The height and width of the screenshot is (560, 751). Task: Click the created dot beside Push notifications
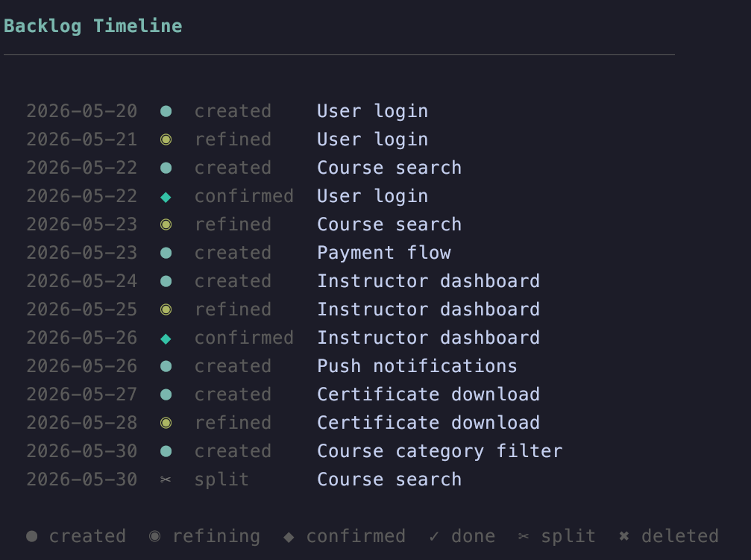[166, 366]
